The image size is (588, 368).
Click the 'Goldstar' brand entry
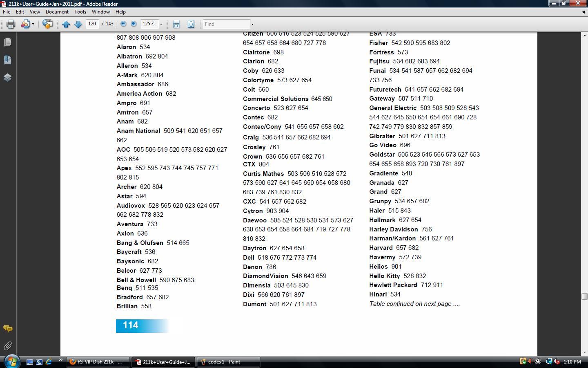click(x=382, y=155)
